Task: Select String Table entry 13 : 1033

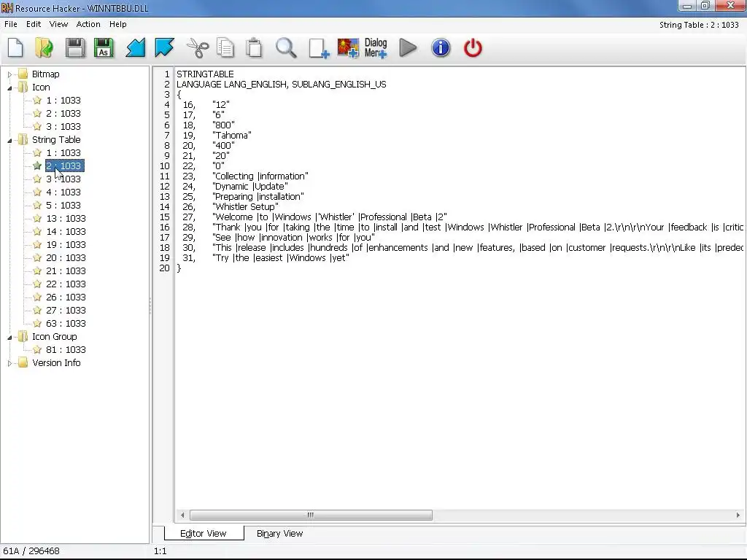Action: pos(66,219)
